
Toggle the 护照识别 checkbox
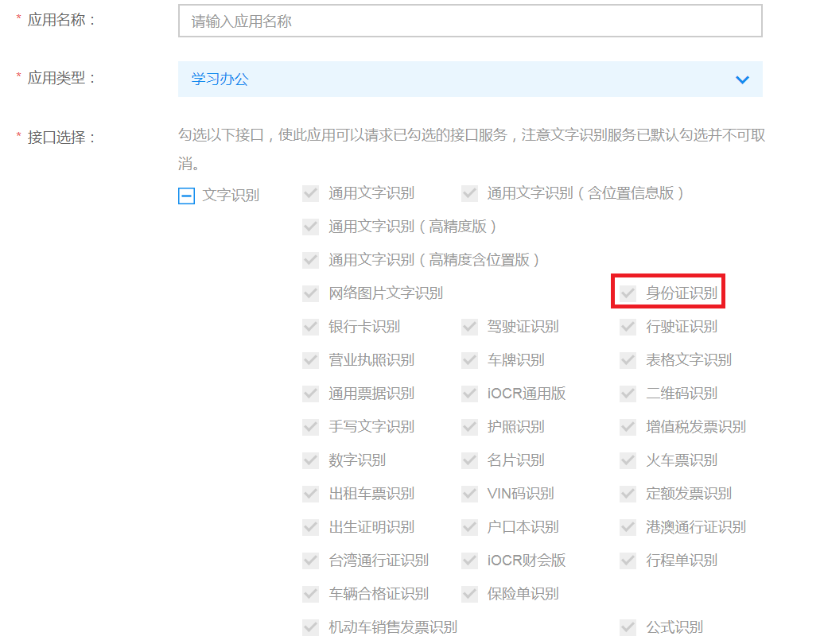click(x=469, y=427)
